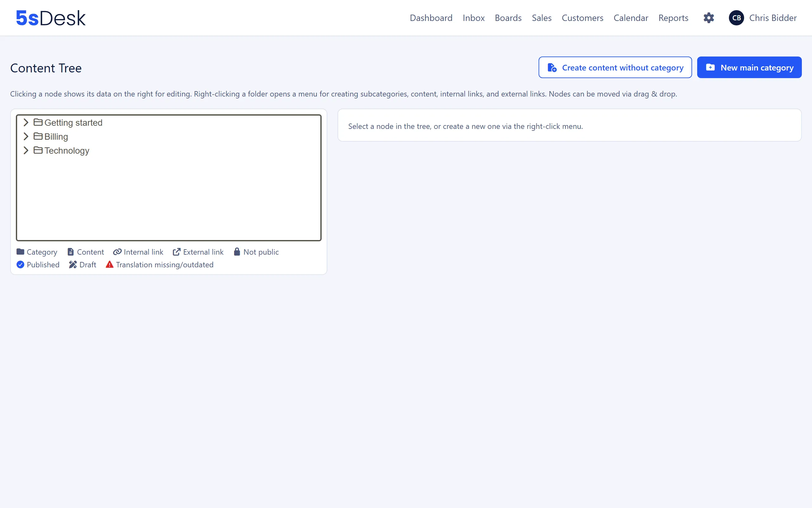Switch to the Calendar page

click(x=631, y=18)
